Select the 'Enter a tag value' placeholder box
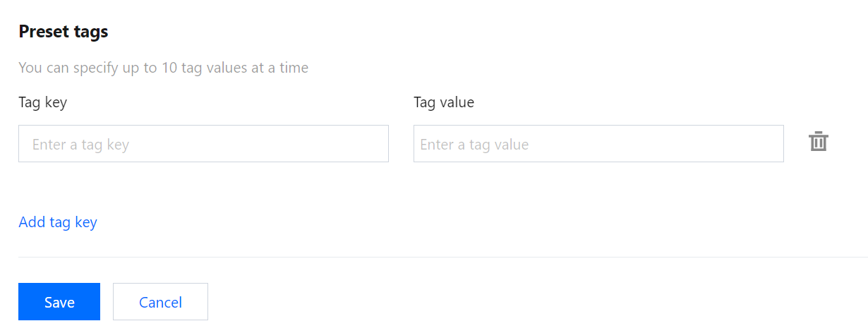The image size is (868, 333). tap(598, 144)
